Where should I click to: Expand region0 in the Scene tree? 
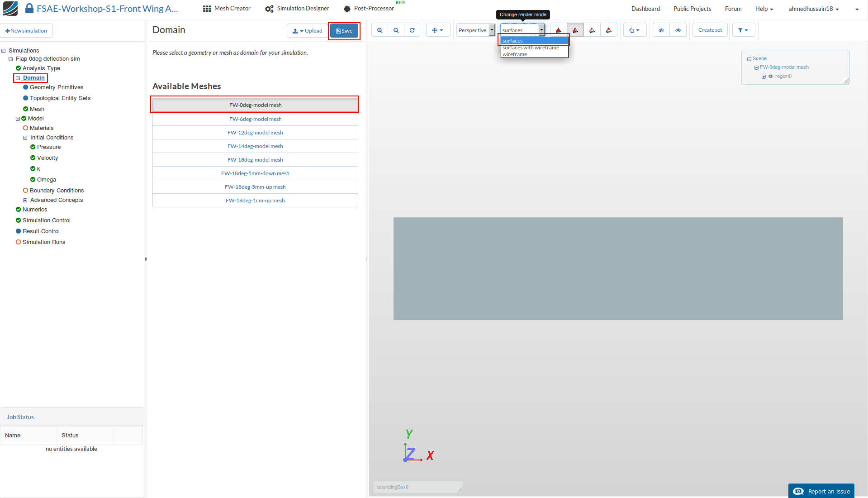[764, 77]
